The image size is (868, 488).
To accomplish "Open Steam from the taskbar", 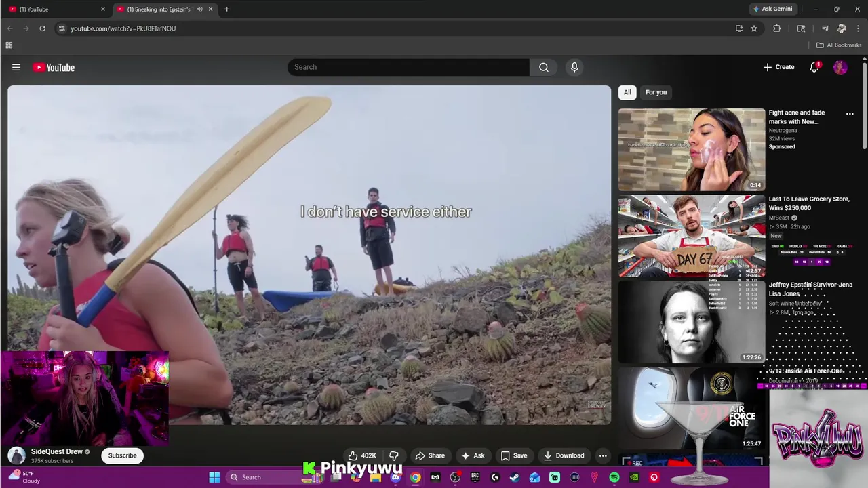I will tap(515, 477).
